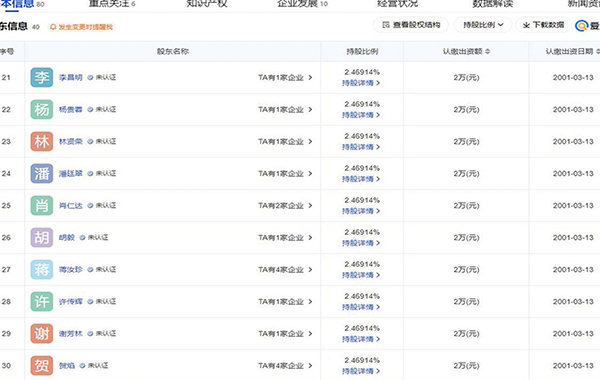Switch to the 知识产权 tab
This screenshot has height=380, width=600.
(207, 4)
